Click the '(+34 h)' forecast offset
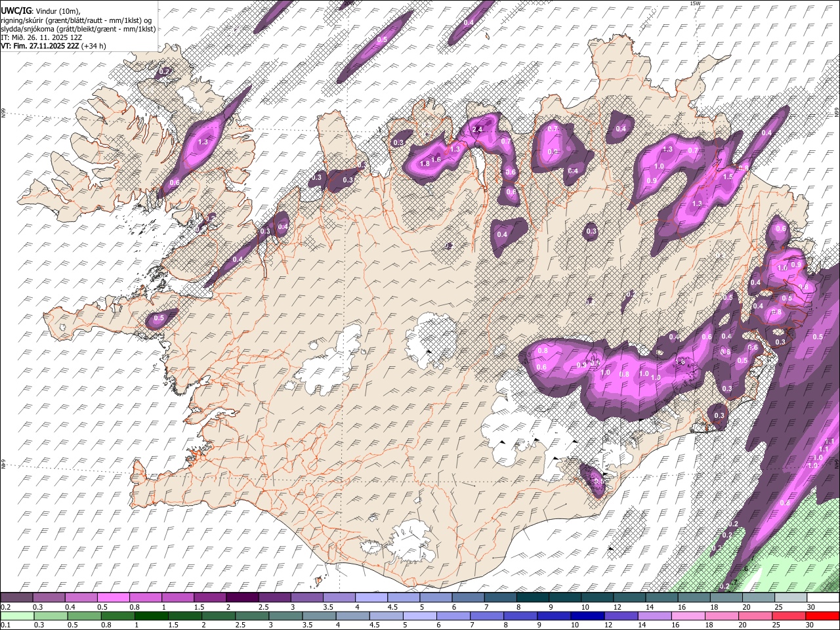This screenshot has height=630, width=840. click(94, 46)
